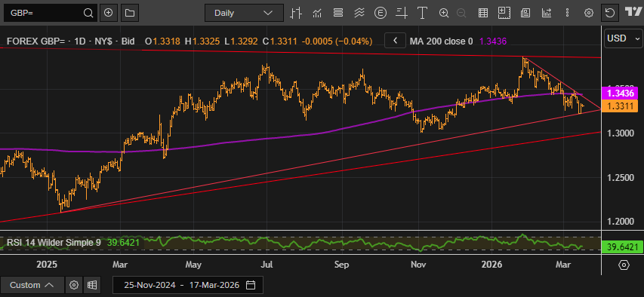Open the three-dot more options menu
Screen dimensions: 644x297
[568, 13]
